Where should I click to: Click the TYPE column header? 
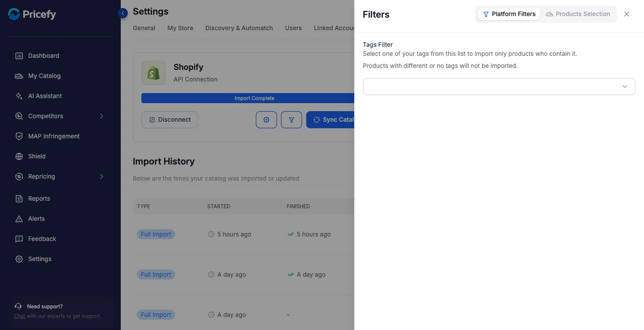pyautogui.click(x=143, y=206)
